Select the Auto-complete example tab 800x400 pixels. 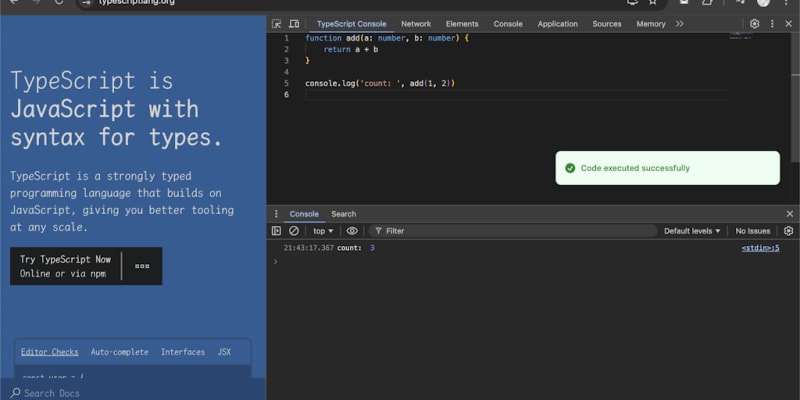[119, 352]
